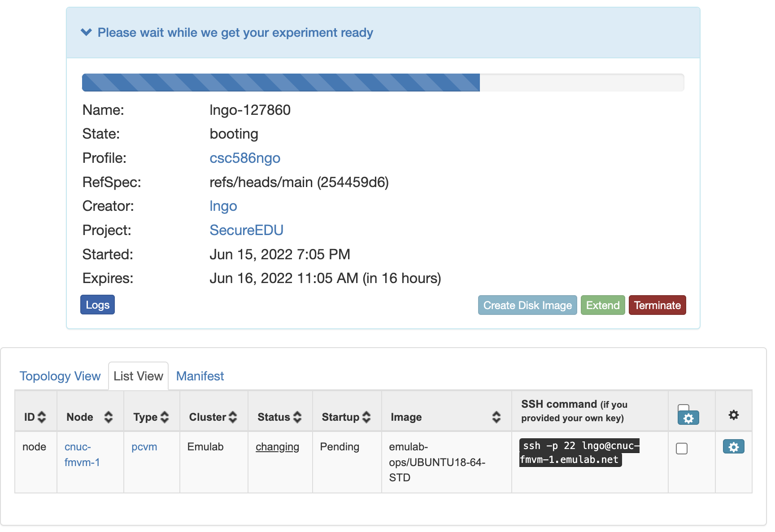This screenshot has height=532, width=775.
Task: Click the striped experiment progress bar
Action: pos(281,83)
